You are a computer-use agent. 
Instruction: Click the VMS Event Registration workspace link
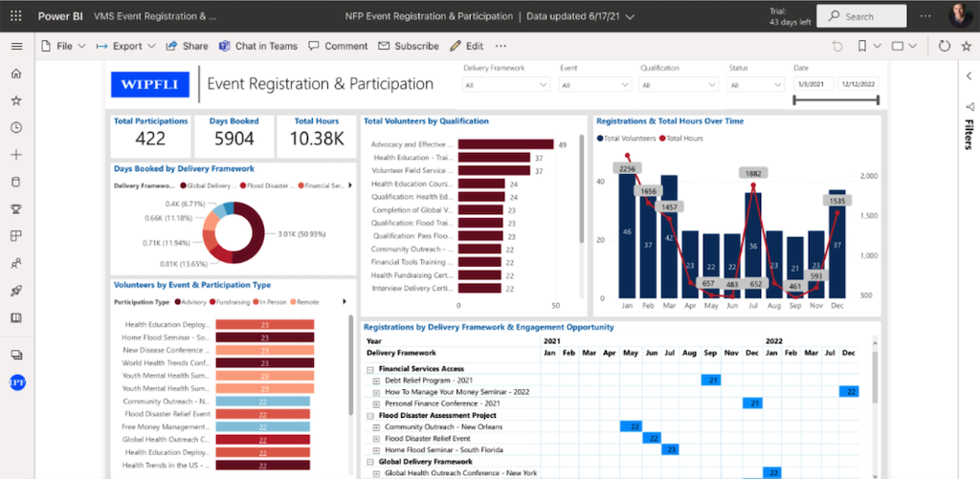point(155,16)
